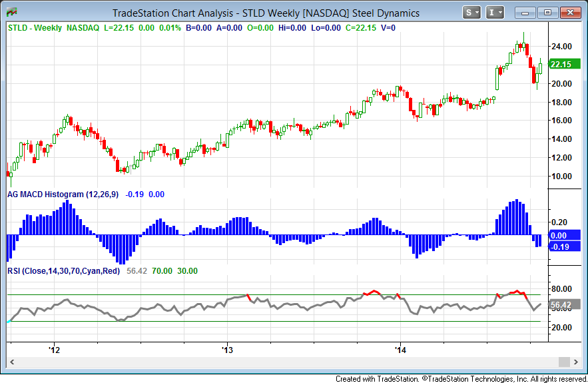Open the I interval dropdown button

tap(495, 13)
